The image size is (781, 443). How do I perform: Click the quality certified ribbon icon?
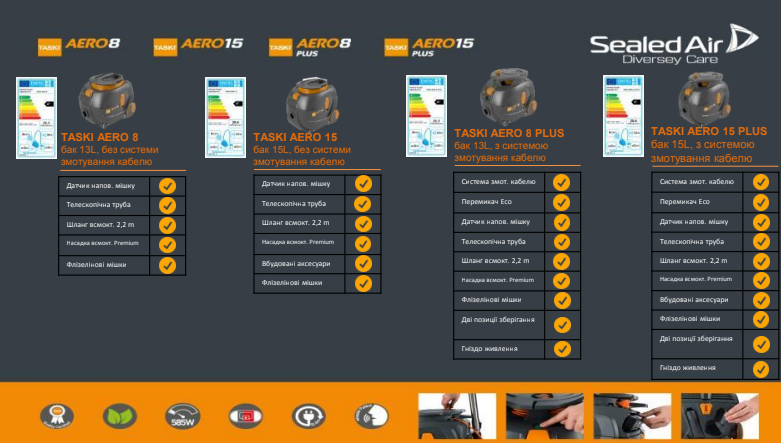point(57,416)
